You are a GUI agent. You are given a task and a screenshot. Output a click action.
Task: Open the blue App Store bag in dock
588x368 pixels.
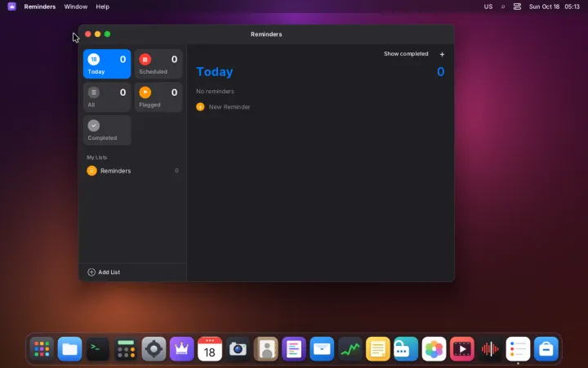click(546, 349)
